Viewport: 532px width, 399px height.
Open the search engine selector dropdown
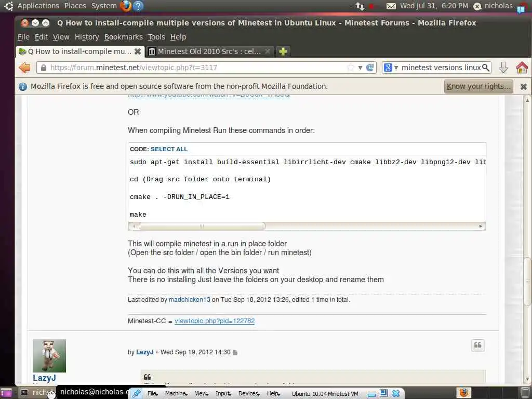pyautogui.click(x=391, y=68)
